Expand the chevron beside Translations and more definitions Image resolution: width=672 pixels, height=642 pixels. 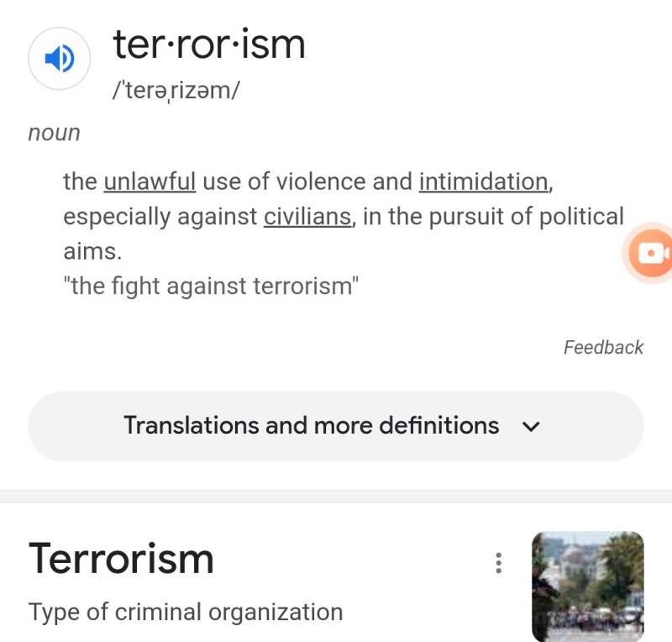tap(530, 426)
